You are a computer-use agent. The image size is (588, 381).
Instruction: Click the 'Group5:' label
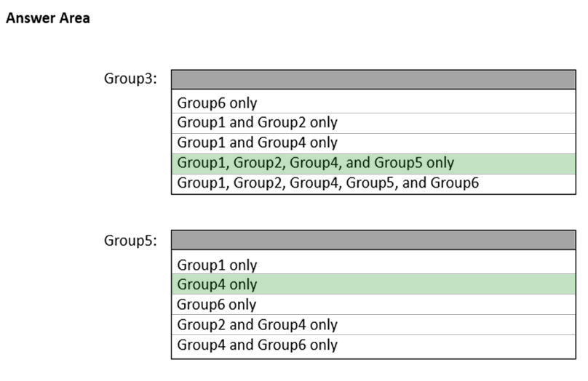pyautogui.click(x=130, y=240)
